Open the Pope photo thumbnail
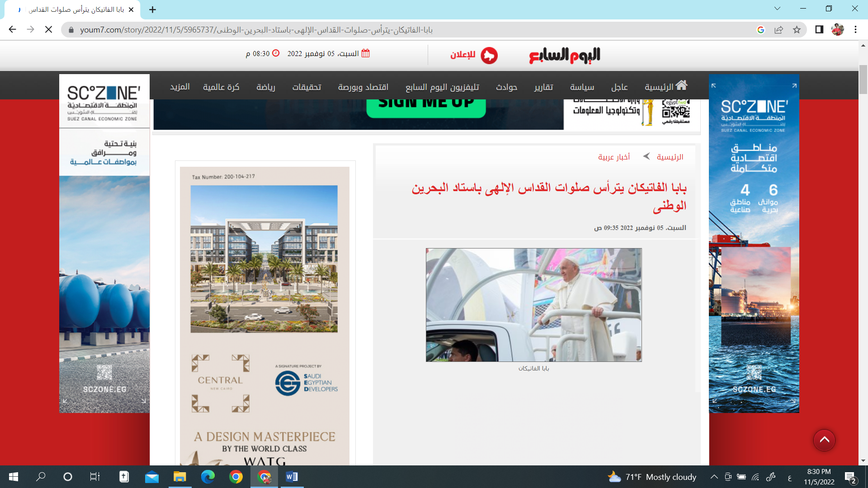The height and width of the screenshot is (488, 868). click(533, 305)
